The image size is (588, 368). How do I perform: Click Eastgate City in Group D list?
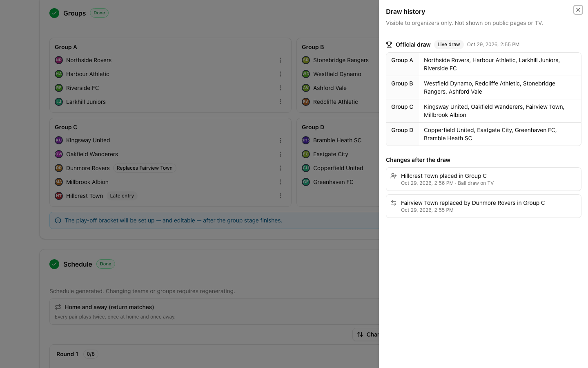click(331, 154)
